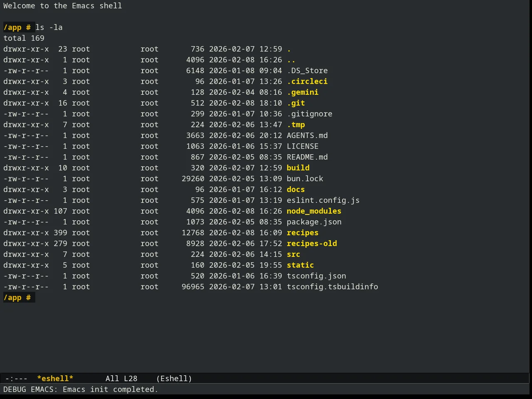Click the link count 399 for recipes
Viewport: 532px width, 399px height.
click(x=60, y=233)
